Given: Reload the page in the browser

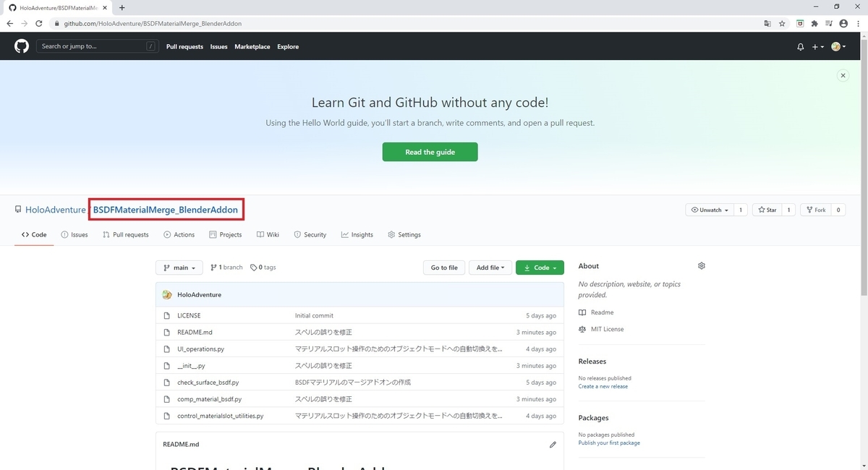Looking at the screenshot, I should (38, 23).
